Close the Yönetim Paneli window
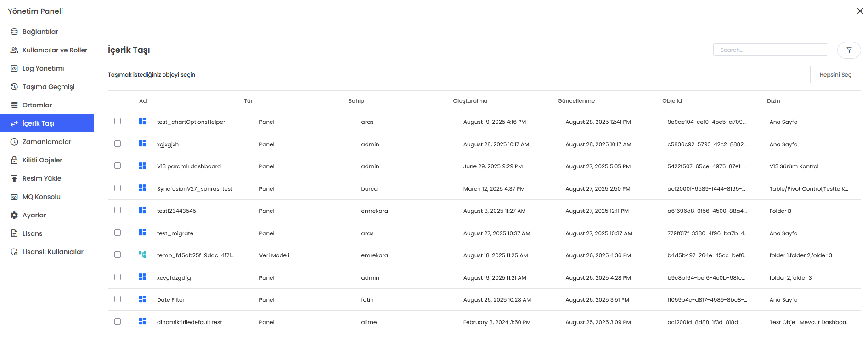Image resolution: width=868 pixels, height=338 pixels. [860, 11]
